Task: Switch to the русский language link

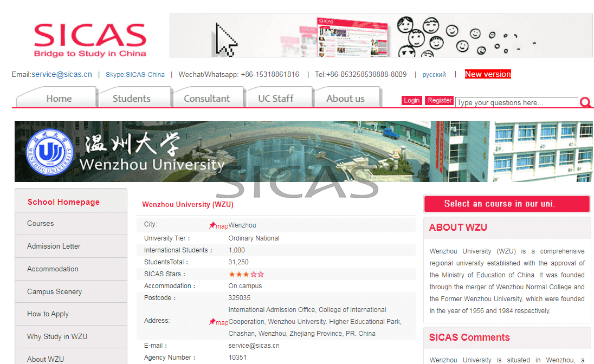Action: (x=434, y=75)
